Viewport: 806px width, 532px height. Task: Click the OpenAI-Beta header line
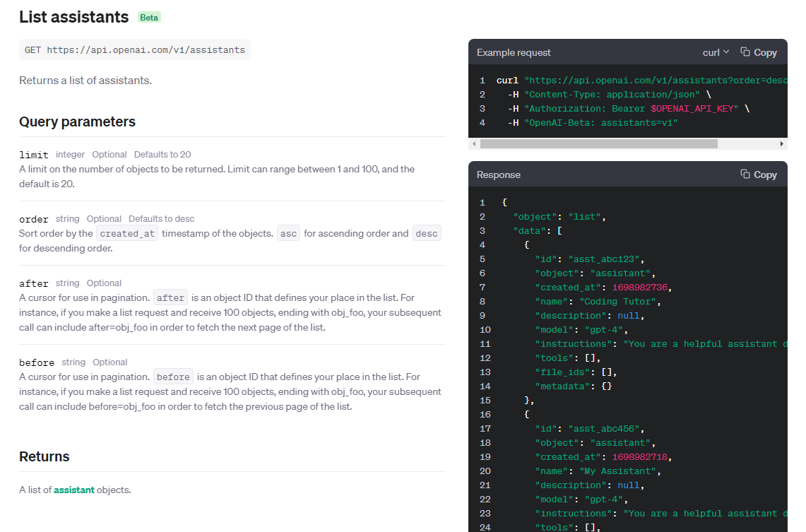click(x=593, y=123)
